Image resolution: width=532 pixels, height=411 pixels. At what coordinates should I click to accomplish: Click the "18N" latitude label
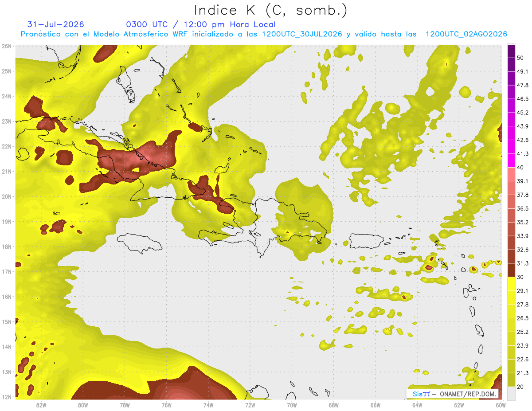pyautogui.click(x=6, y=247)
